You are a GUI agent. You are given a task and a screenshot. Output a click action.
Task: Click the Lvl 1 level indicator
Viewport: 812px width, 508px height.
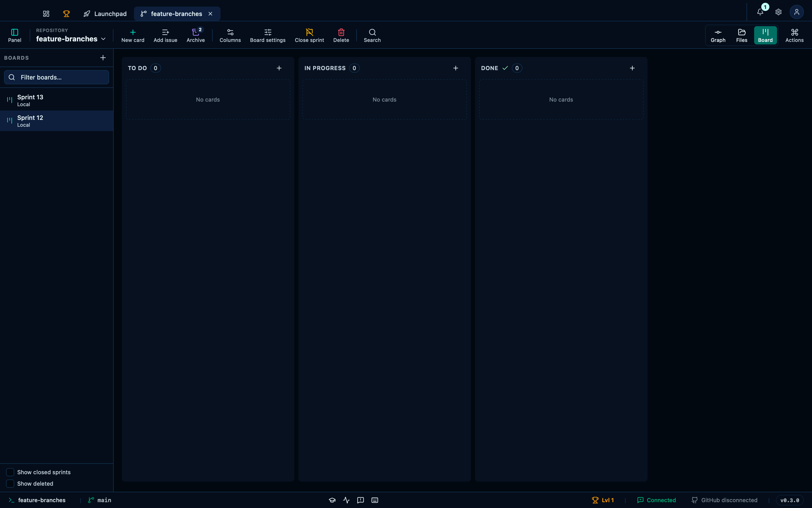pos(603,500)
